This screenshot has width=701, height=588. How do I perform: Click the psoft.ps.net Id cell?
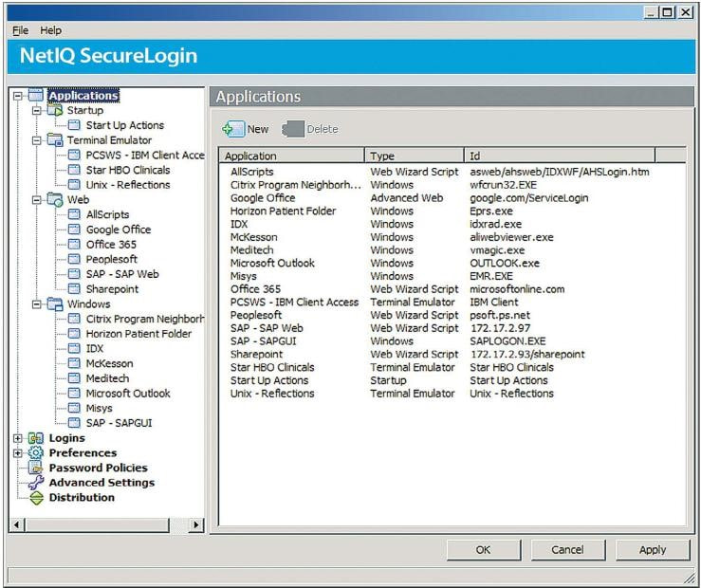(500, 315)
